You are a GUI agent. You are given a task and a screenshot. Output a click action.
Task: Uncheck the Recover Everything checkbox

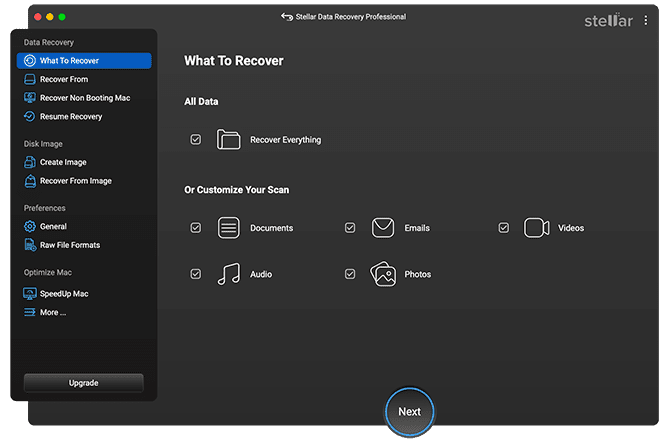coord(196,140)
